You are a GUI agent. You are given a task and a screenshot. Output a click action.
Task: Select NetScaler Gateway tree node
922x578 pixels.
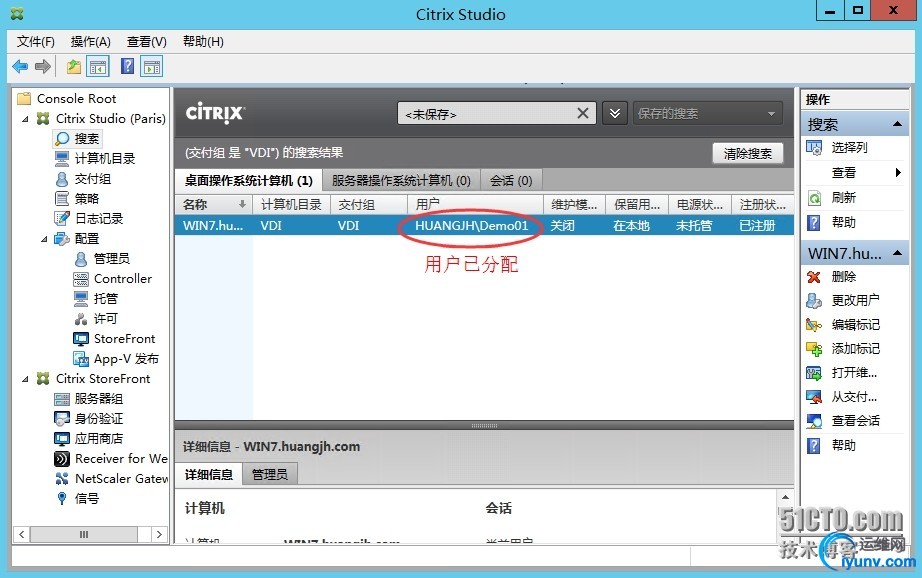[x=121, y=479]
